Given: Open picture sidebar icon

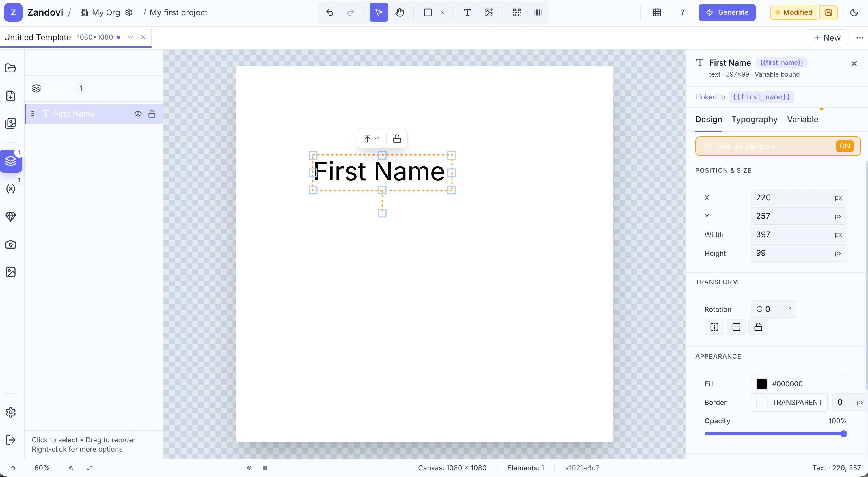Looking at the screenshot, I should (x=11, y=272).
